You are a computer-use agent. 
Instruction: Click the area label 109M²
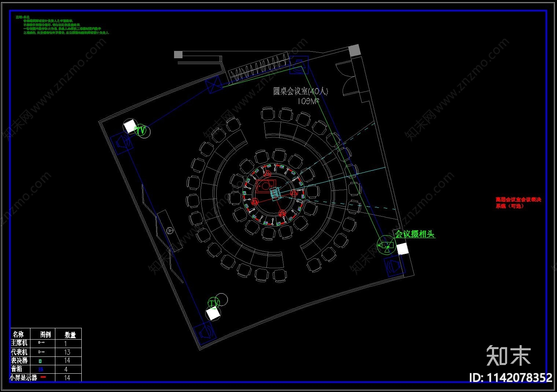(308, 101)
